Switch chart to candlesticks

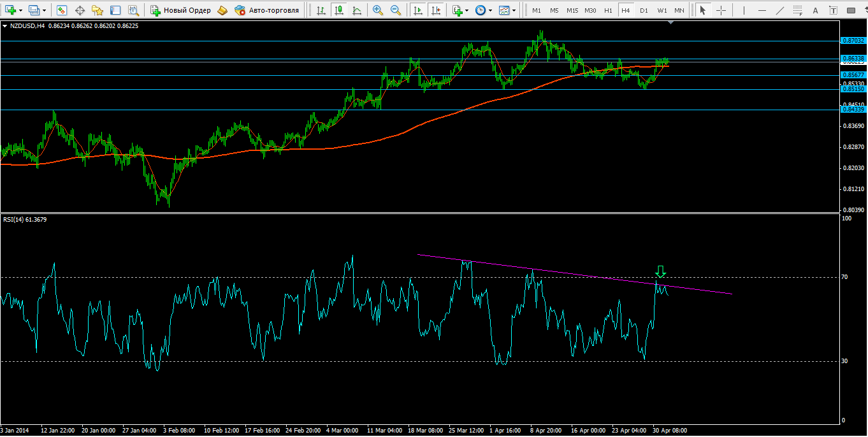[338, 10]
